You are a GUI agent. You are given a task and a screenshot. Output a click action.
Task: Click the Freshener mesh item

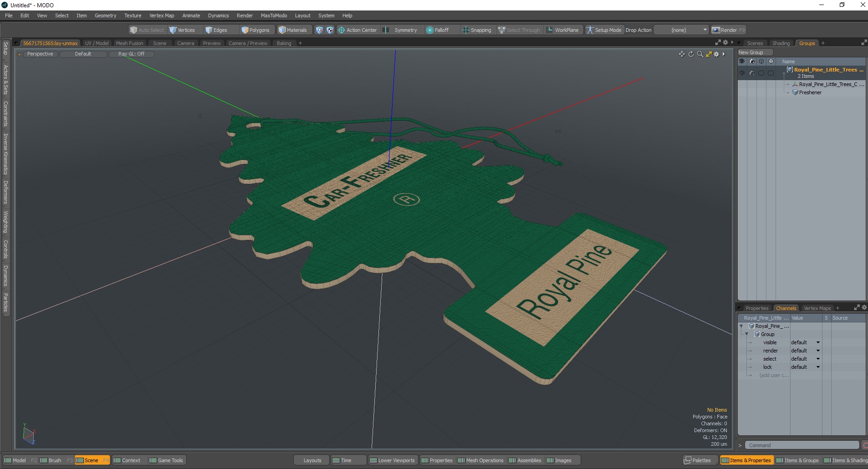click(810, 92)
